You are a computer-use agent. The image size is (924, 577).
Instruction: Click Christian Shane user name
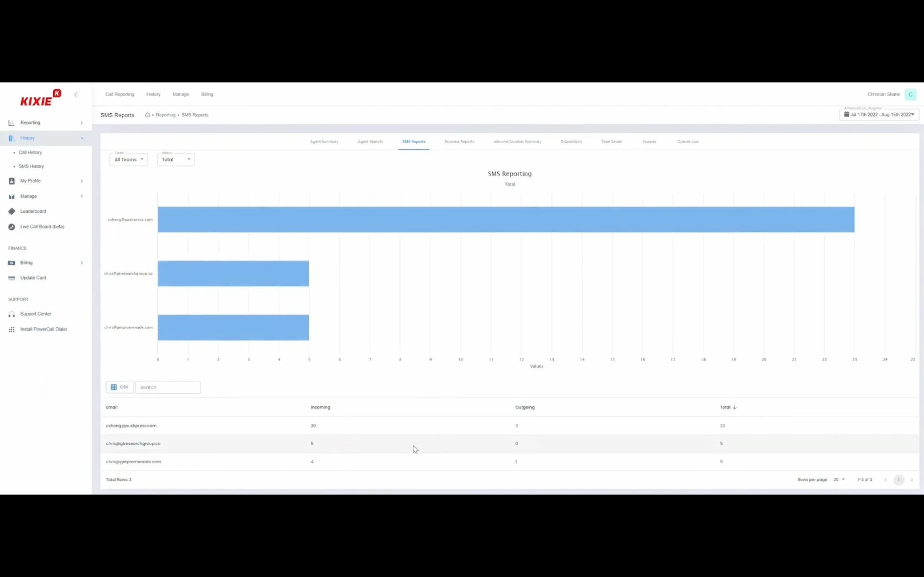tap(884, 94)
